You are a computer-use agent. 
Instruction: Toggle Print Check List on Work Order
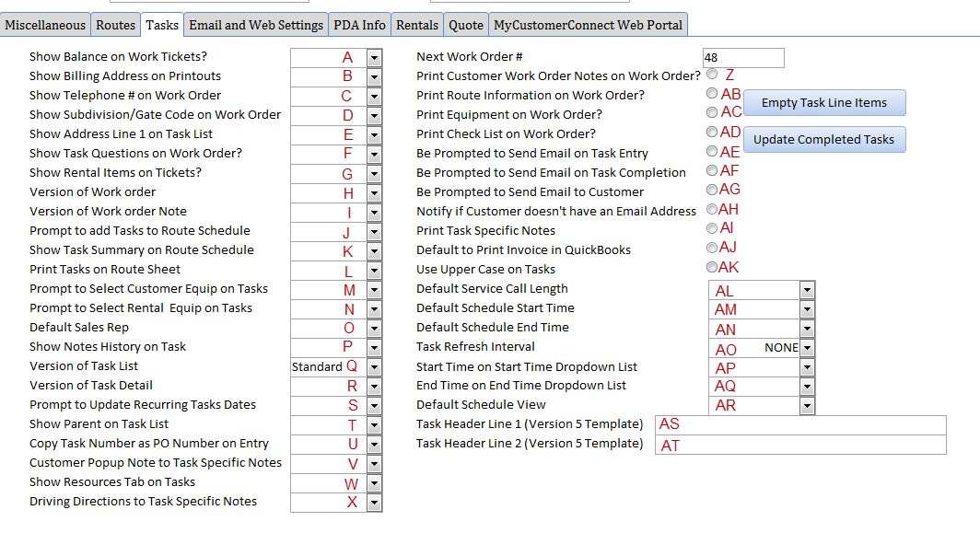[712, 132]
